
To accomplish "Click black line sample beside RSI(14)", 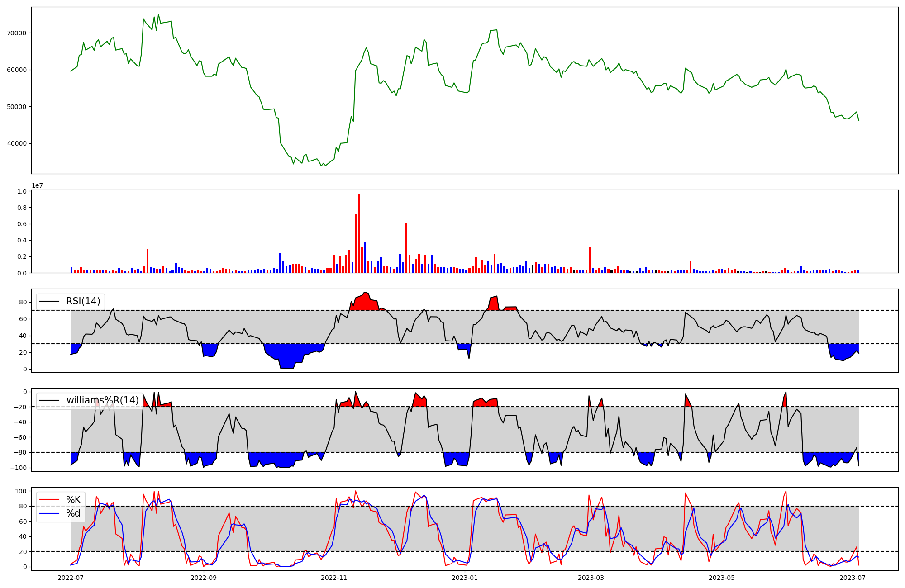I will point(50,301).
